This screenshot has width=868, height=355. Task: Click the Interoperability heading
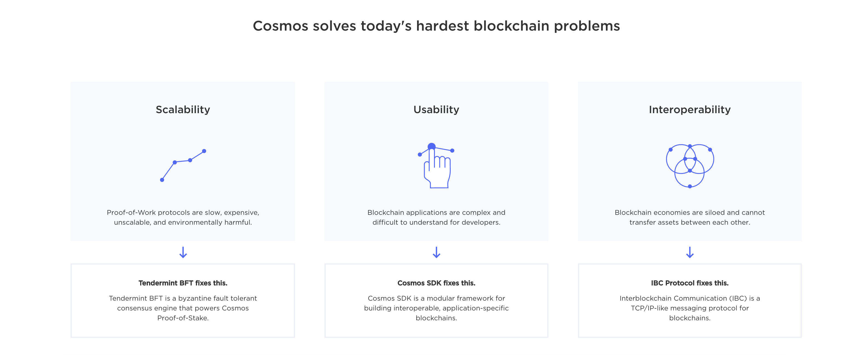tap(690, 110)
